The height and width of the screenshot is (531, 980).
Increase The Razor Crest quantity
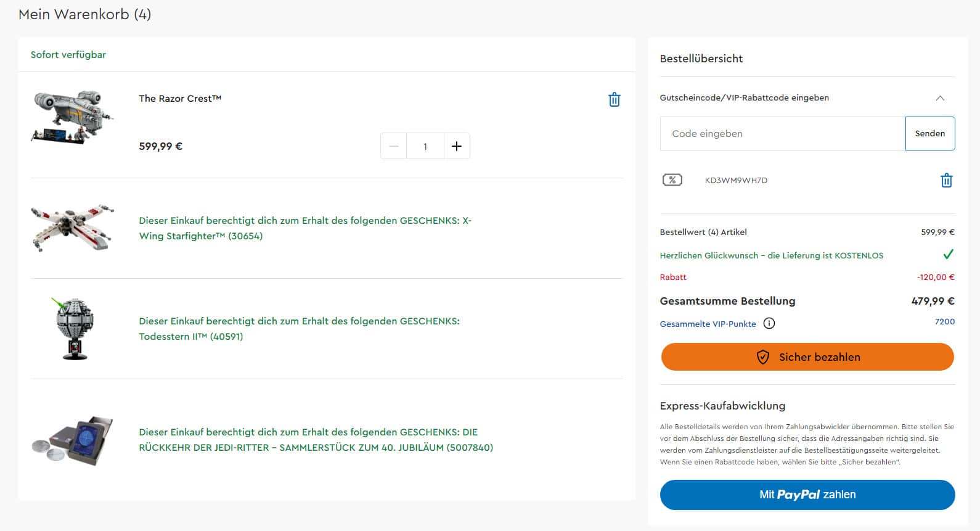coord(457,146)
